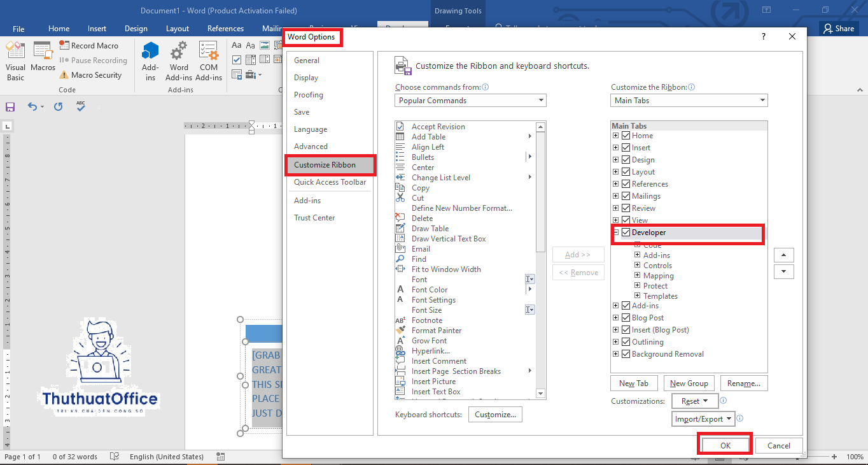Screen dimensions: 868x465
Task: Toggle the Outlining checkbox
Action: [x=626, y=342]
